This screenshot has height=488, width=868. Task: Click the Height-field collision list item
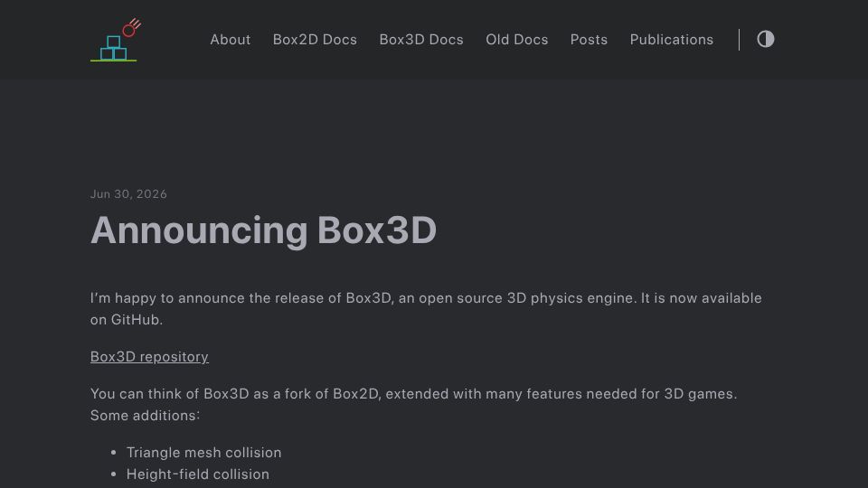pos(198,474)
